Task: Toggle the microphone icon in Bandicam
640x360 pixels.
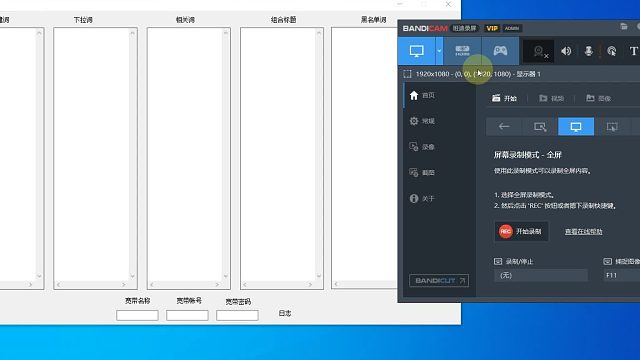Action: click(589, 51)
